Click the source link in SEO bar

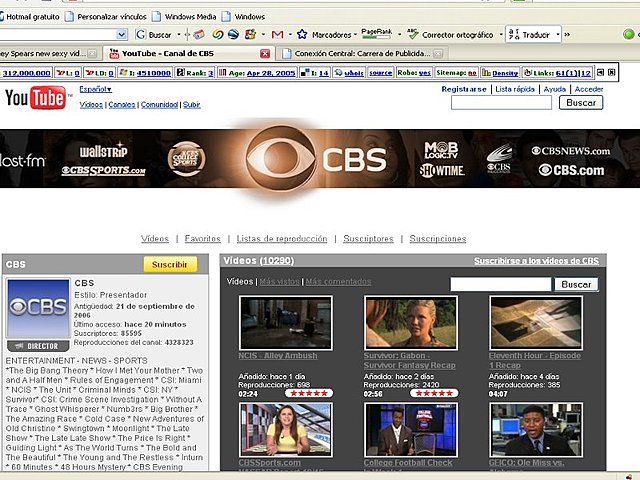[380, 73]
